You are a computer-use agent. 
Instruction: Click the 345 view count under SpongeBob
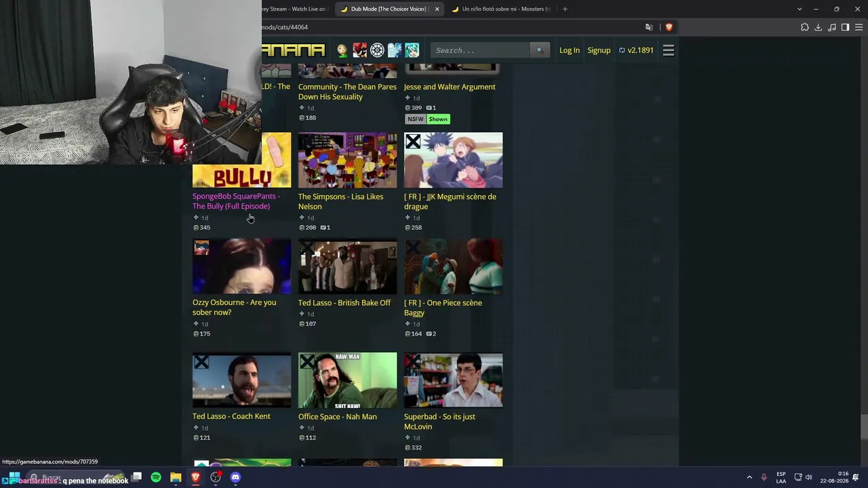click(x=201, y=228)
